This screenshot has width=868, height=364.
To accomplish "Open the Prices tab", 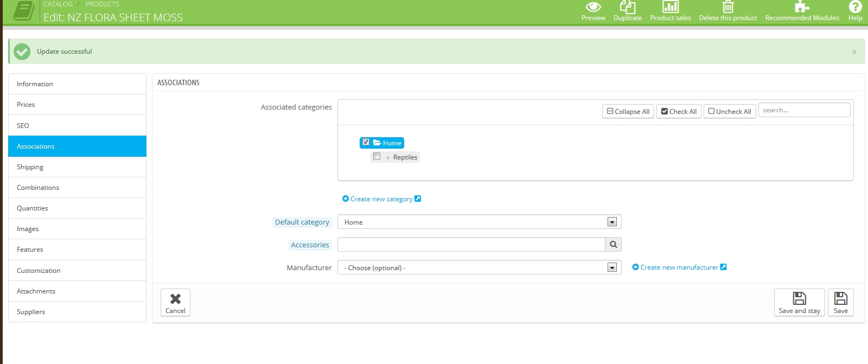I will click(77, 105).
